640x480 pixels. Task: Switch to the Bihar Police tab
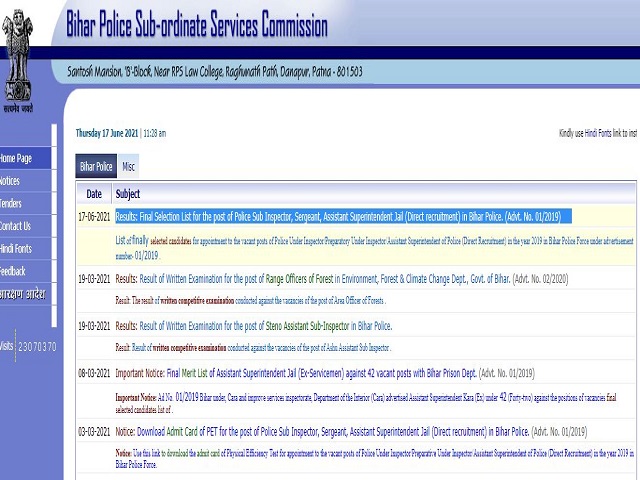pos(96,166)
